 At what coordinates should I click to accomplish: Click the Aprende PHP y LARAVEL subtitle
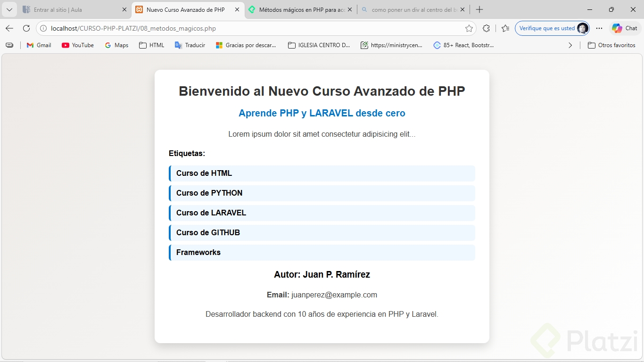(x=322, y=113)
